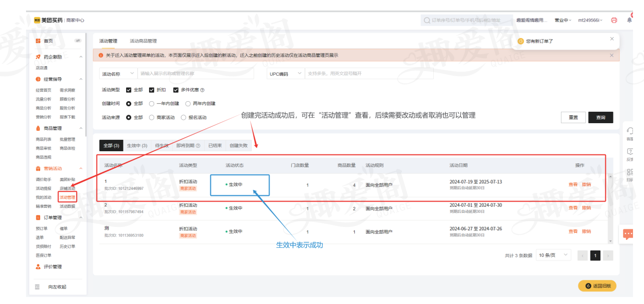This screenshot has width=644, height=304.
Task: Click the 查询 search button
Action: tap(600, 117)
